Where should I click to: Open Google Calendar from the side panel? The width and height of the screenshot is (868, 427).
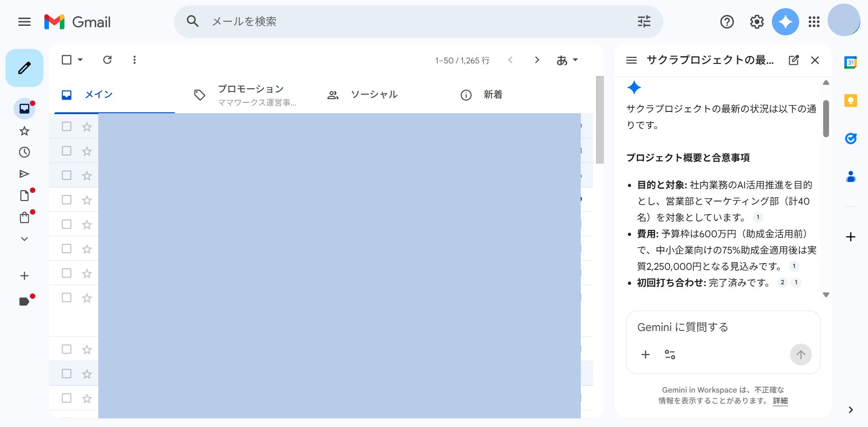click(x=851, y=62)
